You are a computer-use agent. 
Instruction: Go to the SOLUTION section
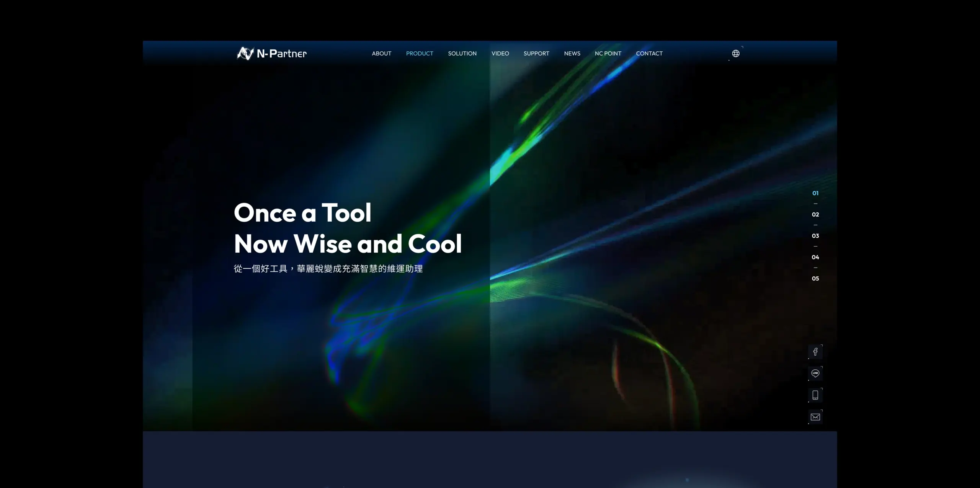462,54
